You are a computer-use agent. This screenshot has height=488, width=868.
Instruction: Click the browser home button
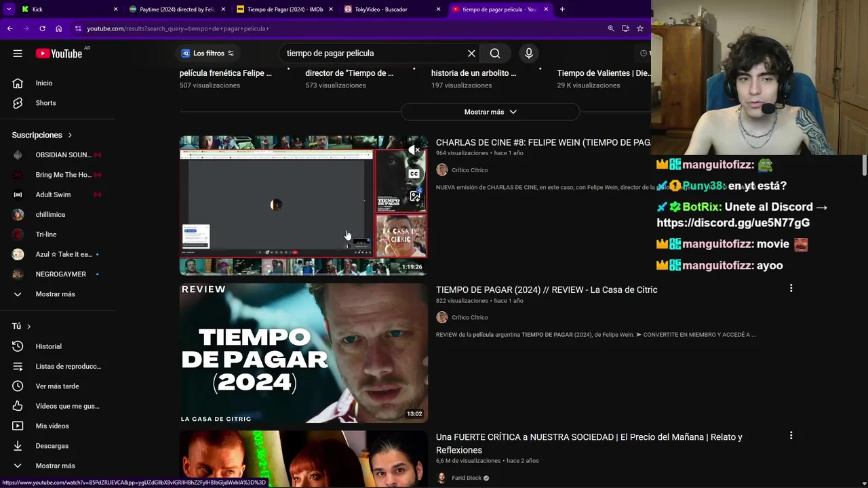point(58,28)
